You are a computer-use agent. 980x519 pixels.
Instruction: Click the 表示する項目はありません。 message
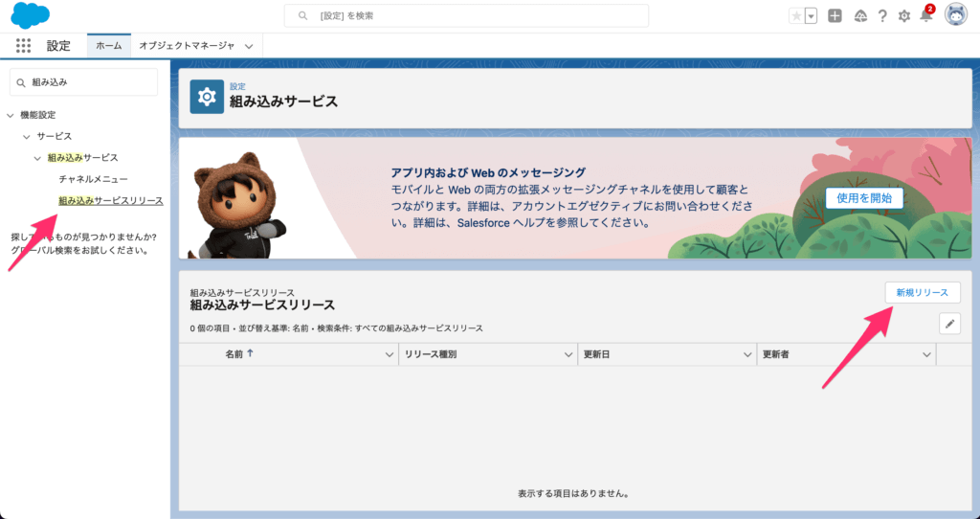573,493
